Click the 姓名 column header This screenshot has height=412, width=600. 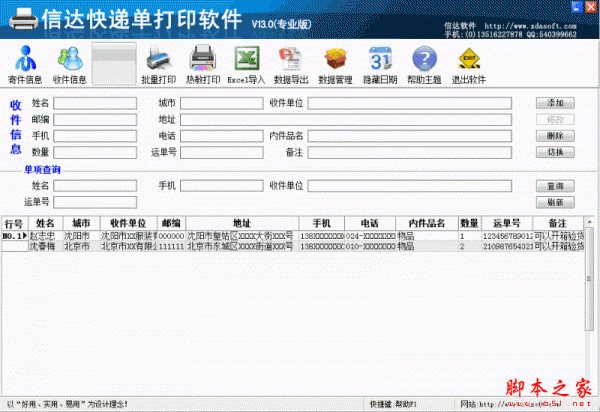click(x=45, y=223)
